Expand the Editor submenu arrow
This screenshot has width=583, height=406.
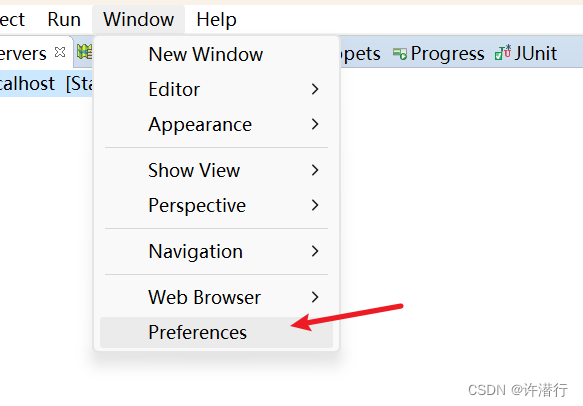[x=315, y=89]
